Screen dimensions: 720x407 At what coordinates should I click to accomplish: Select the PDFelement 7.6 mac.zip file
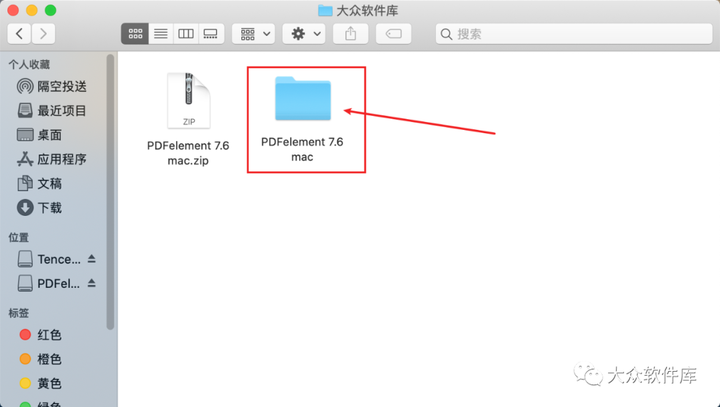(188, 119)
